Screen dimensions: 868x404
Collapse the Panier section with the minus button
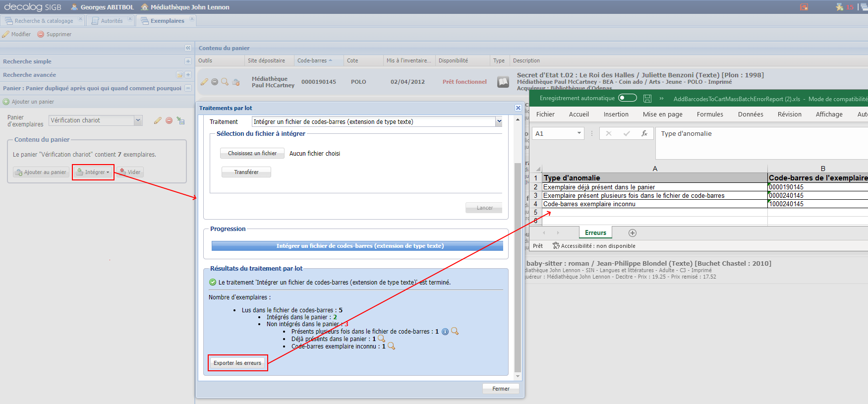pyautogui.click(x=188, y=88)
